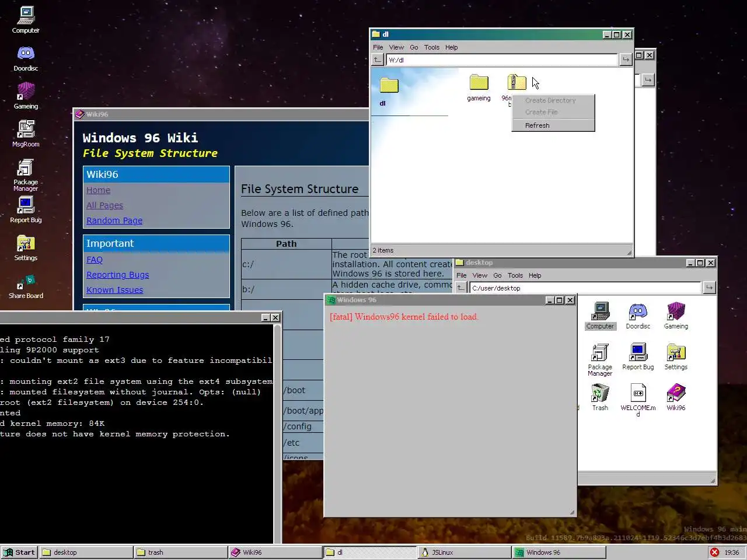Click the /etc path cell in the wiki table
The image size is (747, 560).
[x=303, y=443]
